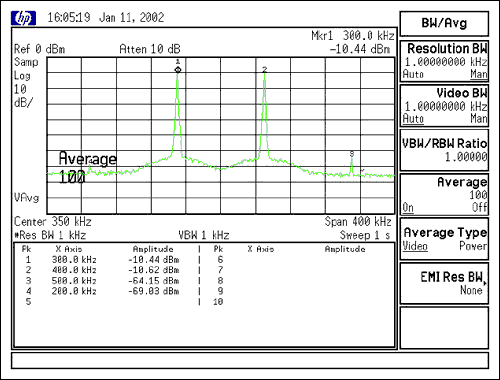This screenshot has width=500, height=380.
Task: Click the Span 400 kHz readout
Action: [358, 221]
